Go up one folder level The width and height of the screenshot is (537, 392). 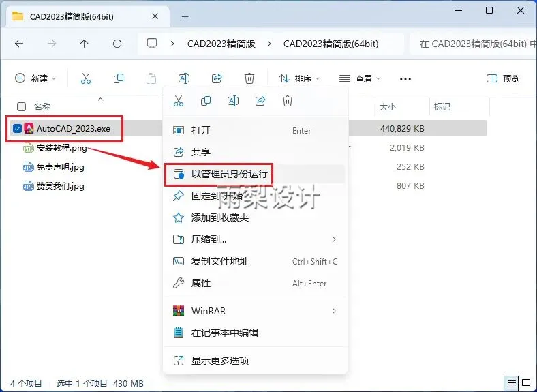click(x=85, y=44)
